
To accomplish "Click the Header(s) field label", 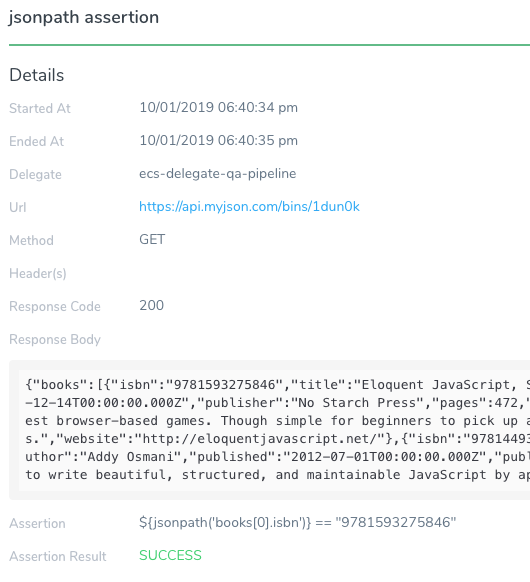I will [x=38, y=274].
